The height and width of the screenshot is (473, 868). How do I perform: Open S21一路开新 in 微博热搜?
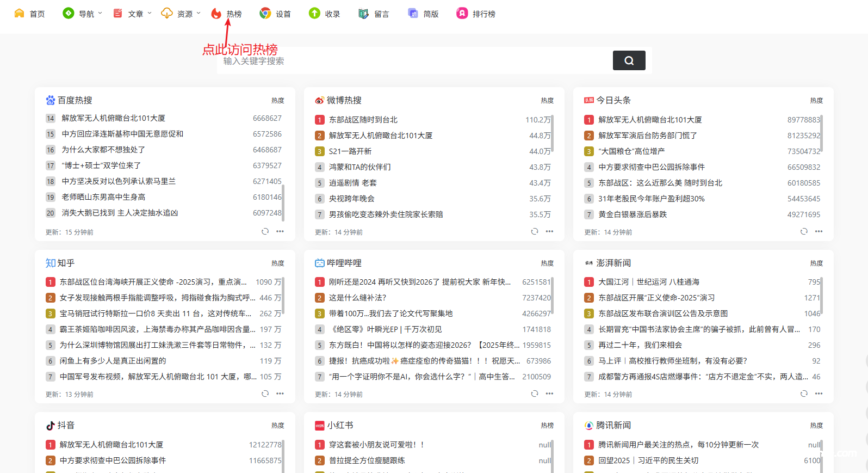click(350, 151)
